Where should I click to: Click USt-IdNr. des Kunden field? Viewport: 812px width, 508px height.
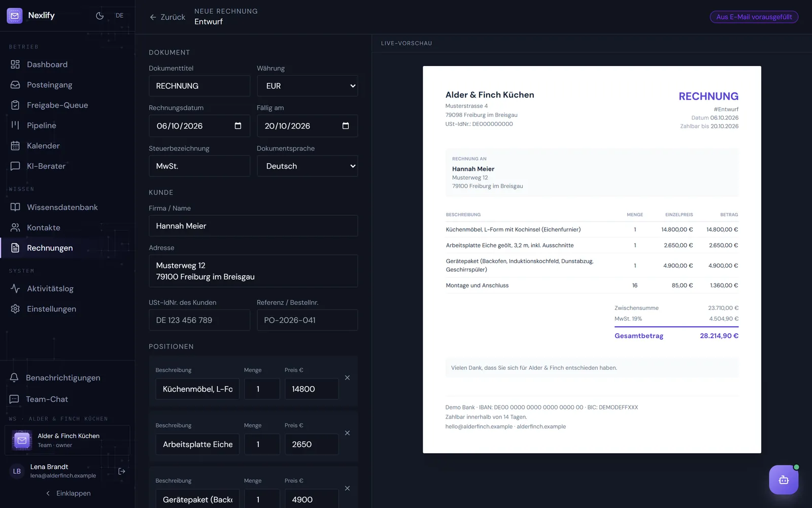(199, 320)
